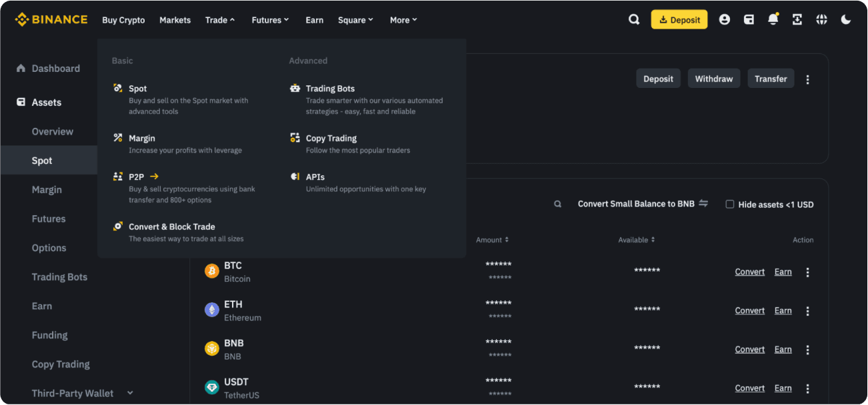Screen dimensions: 868x405
Task: Click the Convert & Block Trade icon
Action: coord(118,226)
